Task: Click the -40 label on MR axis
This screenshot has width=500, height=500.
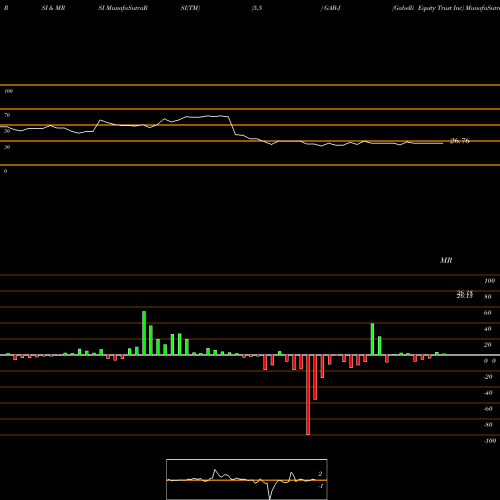Action: (x=488, y=393)
